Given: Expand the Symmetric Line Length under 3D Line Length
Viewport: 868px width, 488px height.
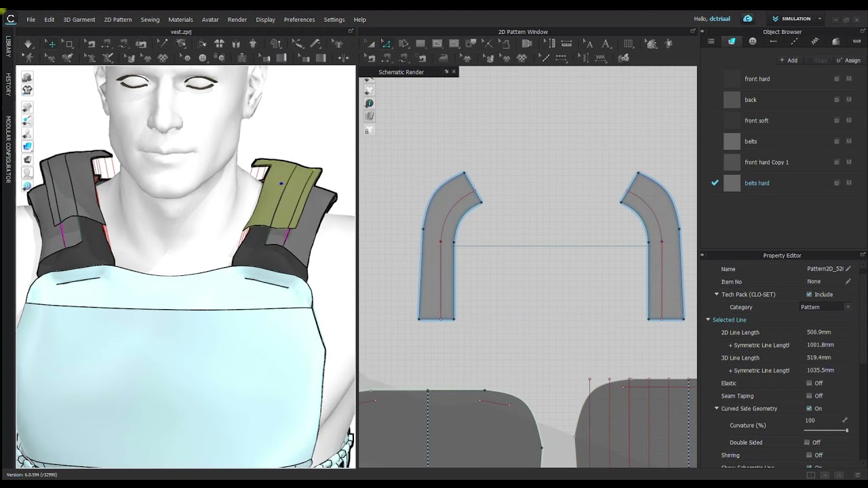Looking at the screenshot, I should click(759, 371).
